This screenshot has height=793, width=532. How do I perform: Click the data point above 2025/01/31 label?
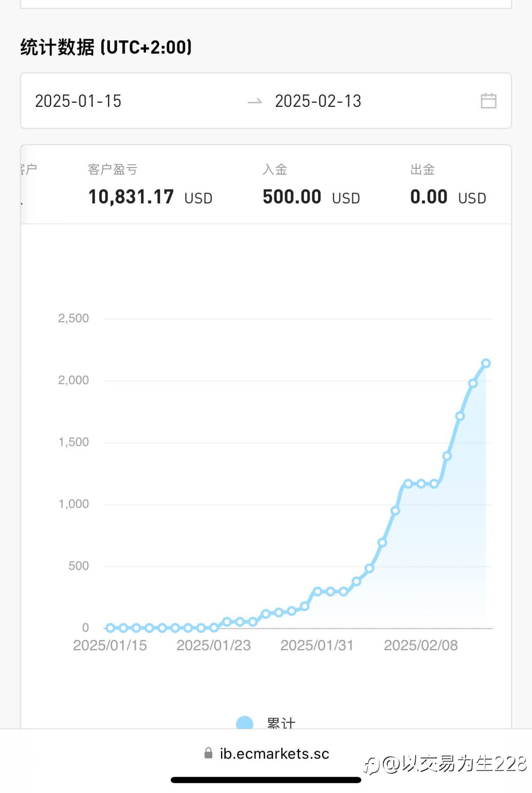[318, 591]
